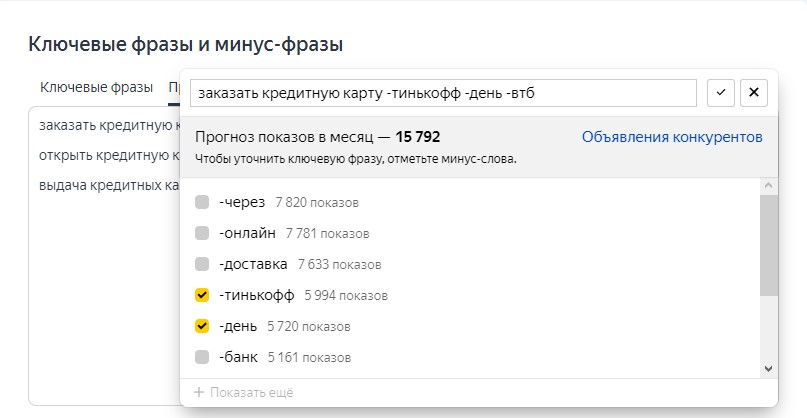The width and height of the screenshot is (807, 418).
Task: Open the Объявления конкурентов link
Action: [672, 137]
